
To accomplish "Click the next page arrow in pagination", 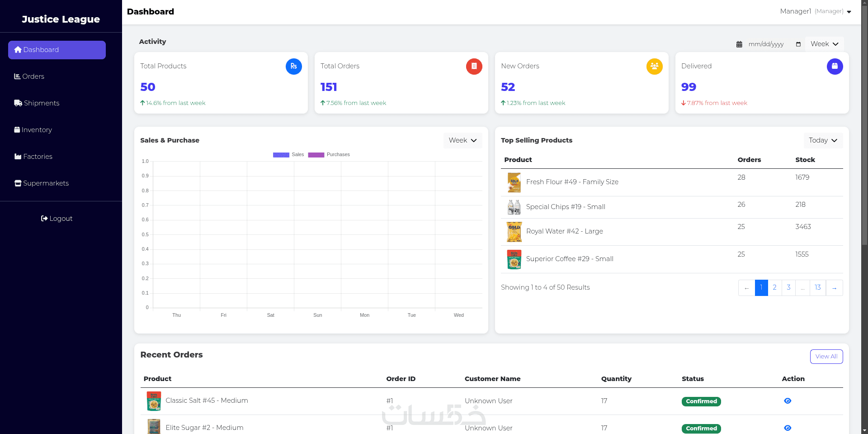I will coord(835,288).
